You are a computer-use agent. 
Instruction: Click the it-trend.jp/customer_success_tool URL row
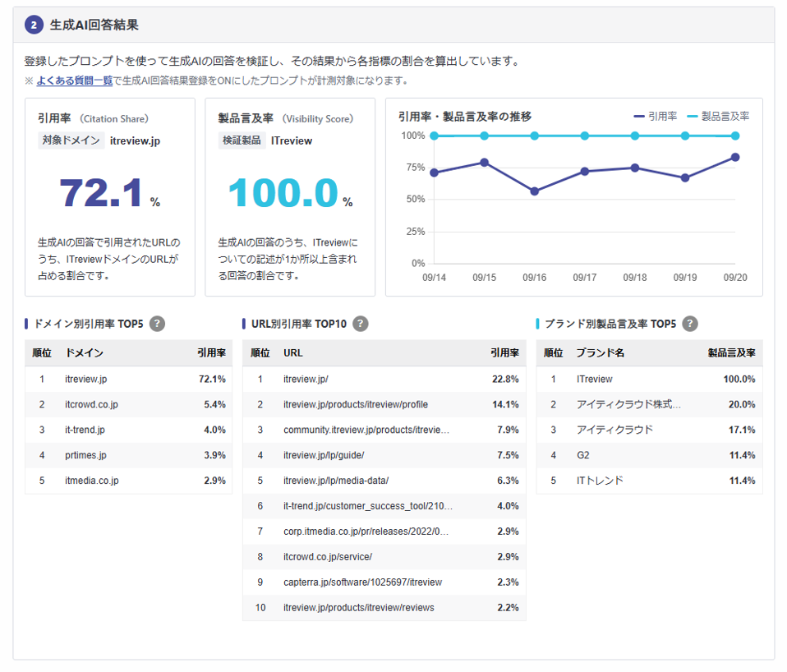[384, 506]
